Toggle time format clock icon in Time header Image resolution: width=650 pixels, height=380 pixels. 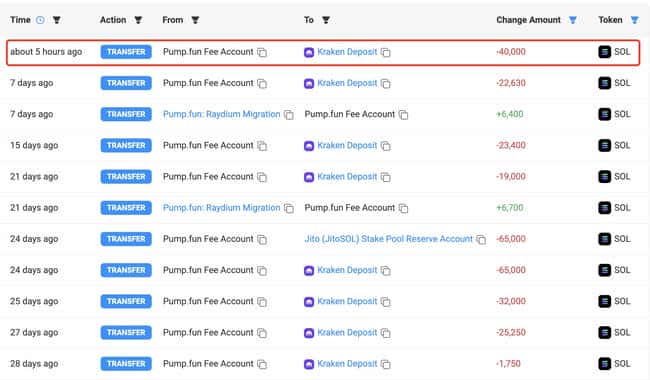click(40, 20)
